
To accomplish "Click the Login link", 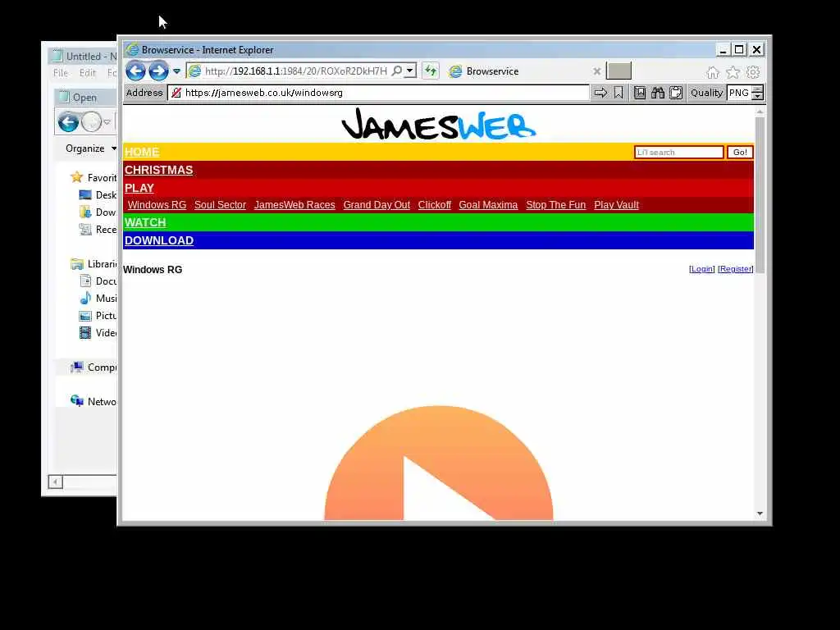I will pos(702,269).
